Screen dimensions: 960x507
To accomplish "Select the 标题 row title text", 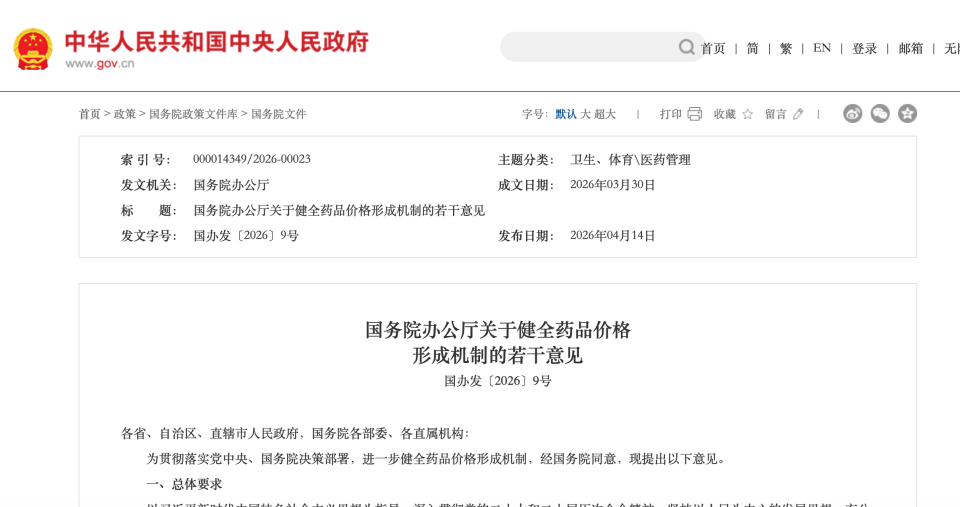I will 339,211.
